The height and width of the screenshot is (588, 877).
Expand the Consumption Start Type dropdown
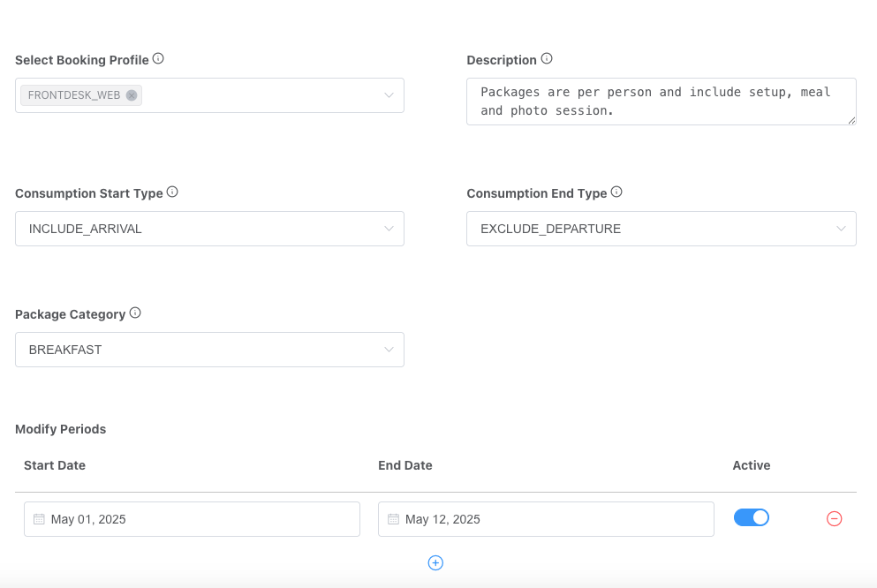[x=389, y=229]
